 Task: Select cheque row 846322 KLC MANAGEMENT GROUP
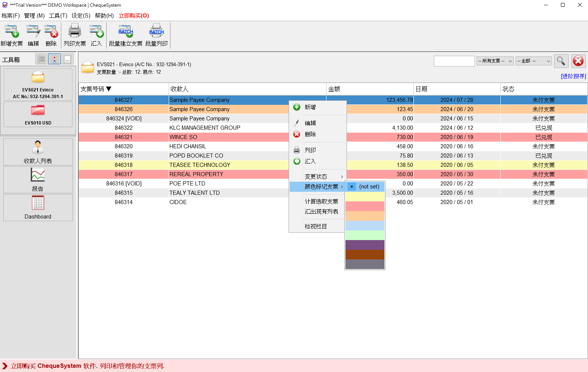tap(333, 128)
